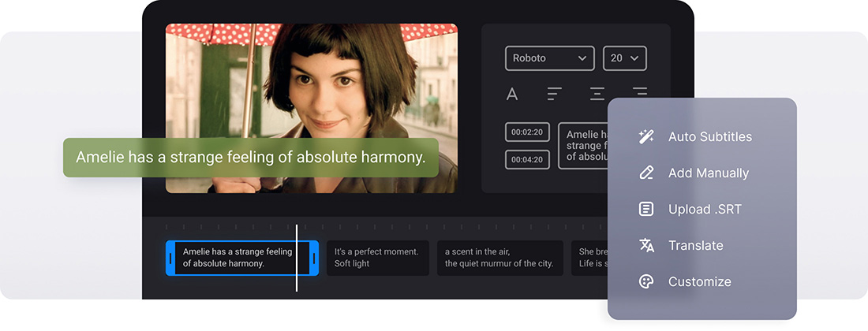The image size is (868, 331).
Task: Select the text color A icon
Action: pyautogui.click(x=512, y=95)
